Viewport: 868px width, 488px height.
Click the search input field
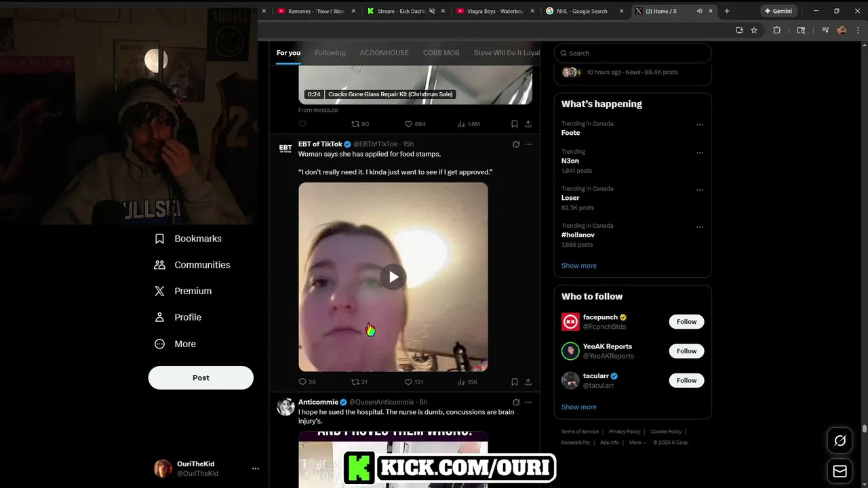(633, 53)
